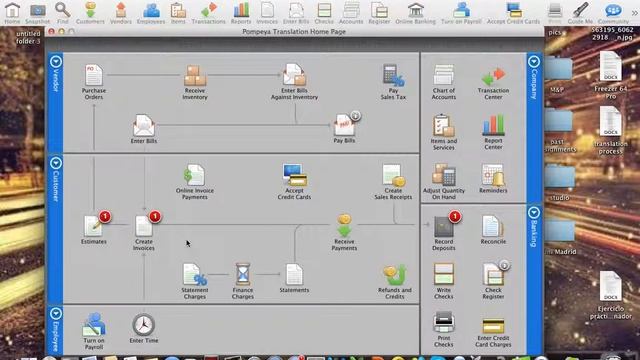This screenshot has height=360, width=640.
Task: Open Community from the toolbar
Action: (613, 13)
